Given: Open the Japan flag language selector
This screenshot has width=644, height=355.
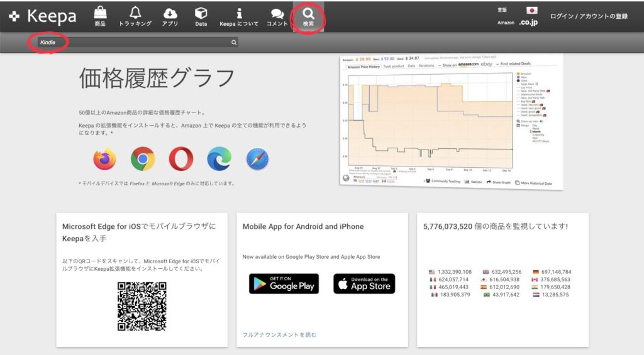Looking at the screenshot, I should tap(532, 11).
